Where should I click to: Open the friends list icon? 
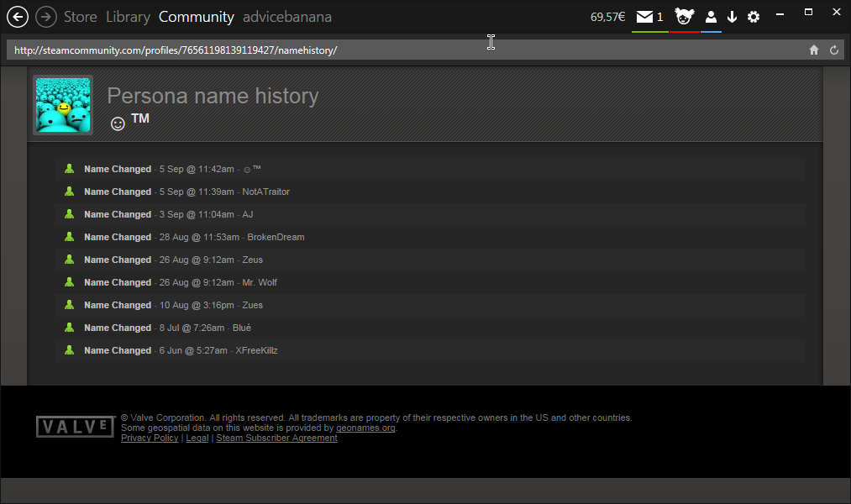point(711,17)
